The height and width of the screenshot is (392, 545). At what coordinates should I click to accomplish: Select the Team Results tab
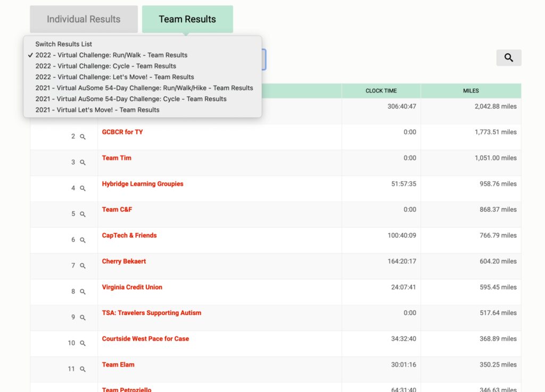pos(187,19)
